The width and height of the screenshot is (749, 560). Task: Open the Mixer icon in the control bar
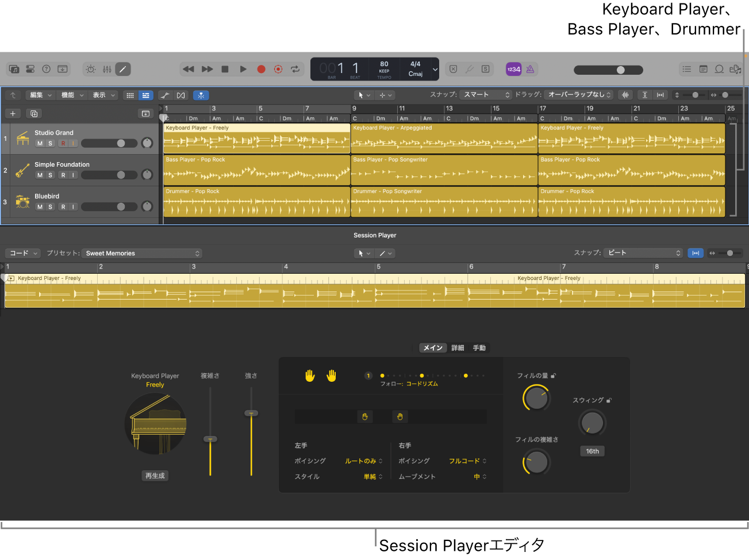[x=107, y=69]
